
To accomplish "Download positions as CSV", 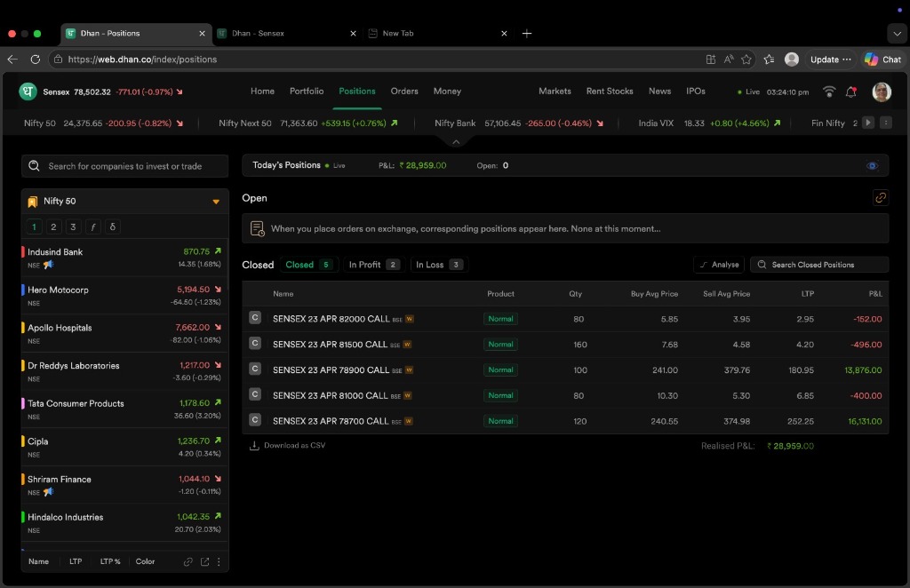I will [287, 446].
